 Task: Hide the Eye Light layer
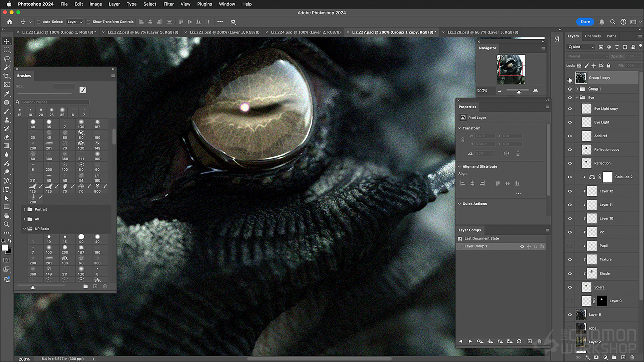click(x=570, y=122)
